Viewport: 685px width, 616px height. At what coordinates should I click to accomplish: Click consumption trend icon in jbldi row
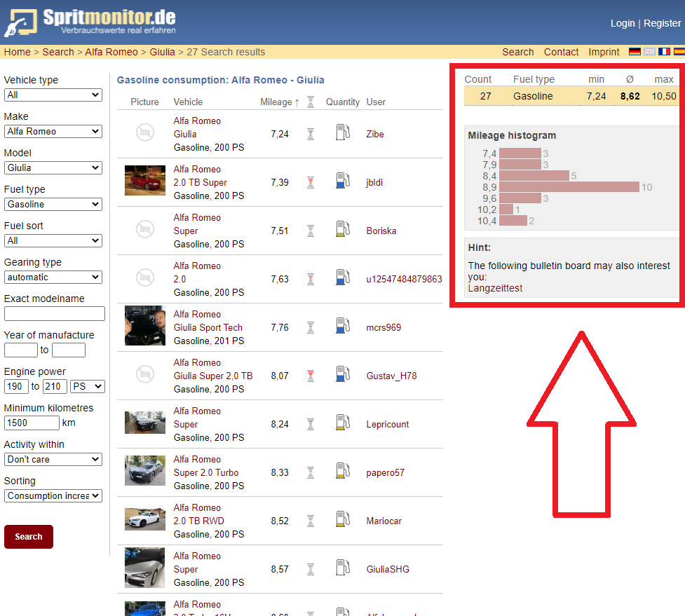coord(311,182)
